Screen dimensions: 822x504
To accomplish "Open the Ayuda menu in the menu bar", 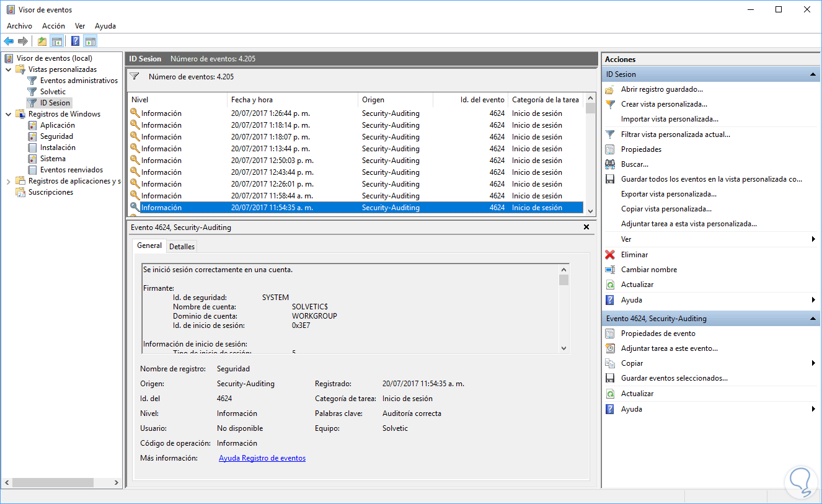I will 105,26.
